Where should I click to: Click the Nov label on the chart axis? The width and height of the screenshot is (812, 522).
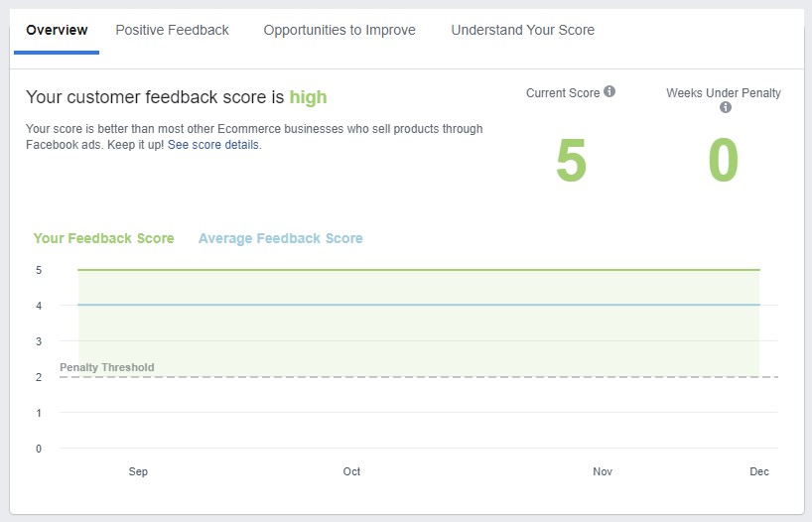point(603,471)
